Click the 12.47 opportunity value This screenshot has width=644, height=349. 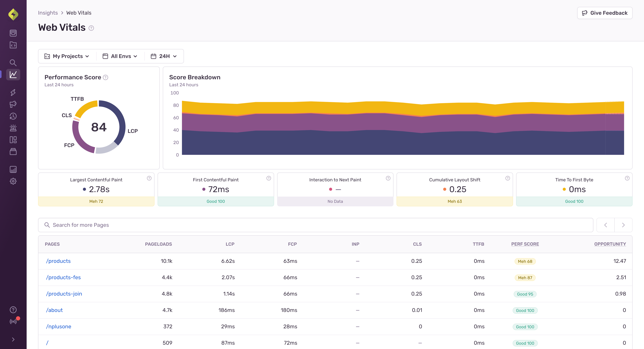(620, 261)
